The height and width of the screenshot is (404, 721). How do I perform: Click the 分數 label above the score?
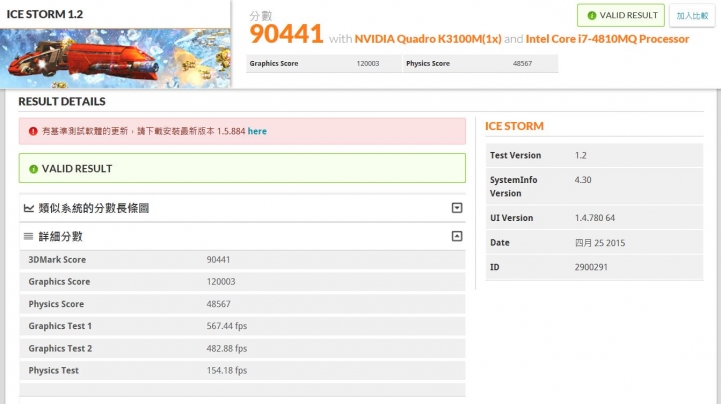(x=261, y=16)
